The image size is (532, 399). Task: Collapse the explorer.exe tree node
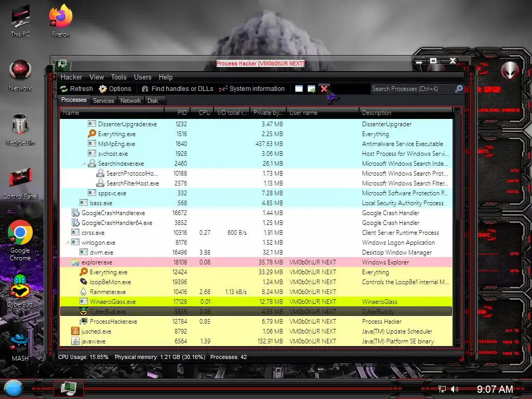point(68,262)
